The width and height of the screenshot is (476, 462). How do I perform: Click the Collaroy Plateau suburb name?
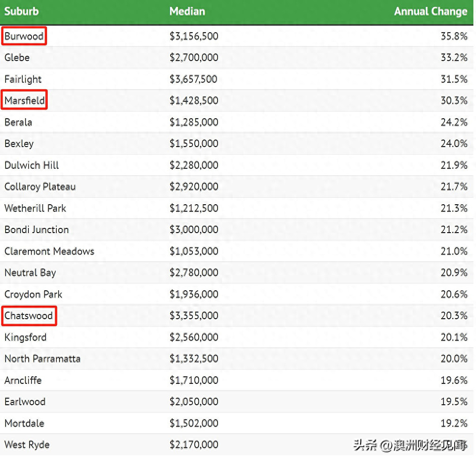(x=40, y=187)
